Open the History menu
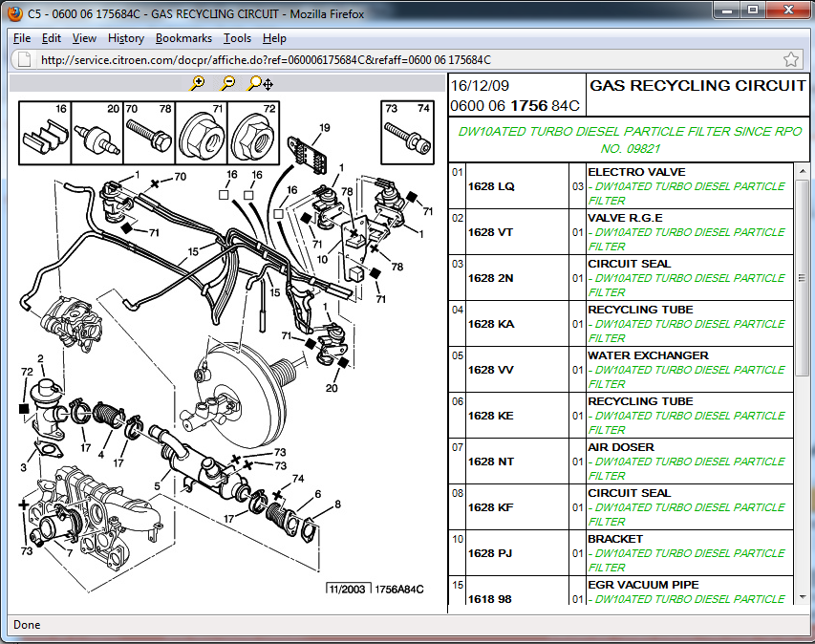The width and height of the screenshot is (815, 644). click(x=126, y=38)
